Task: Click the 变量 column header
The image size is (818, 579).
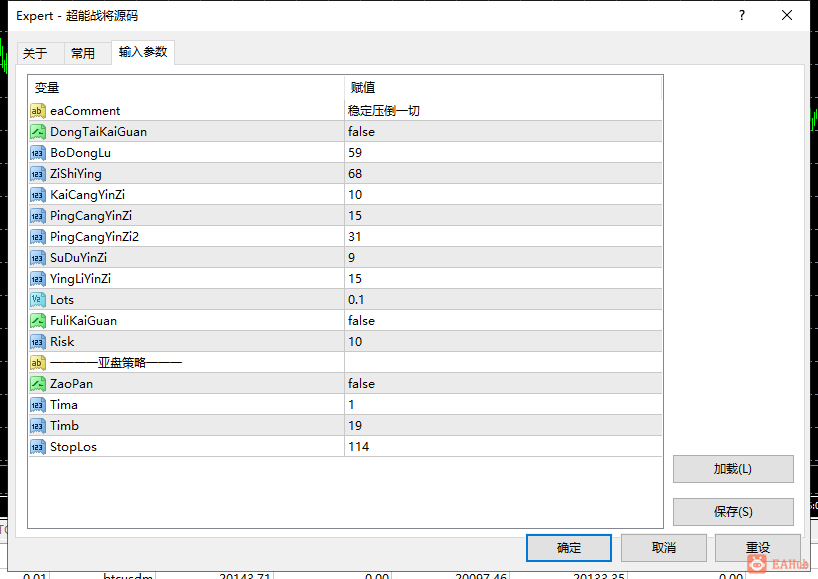Action: tap(186, 88)
